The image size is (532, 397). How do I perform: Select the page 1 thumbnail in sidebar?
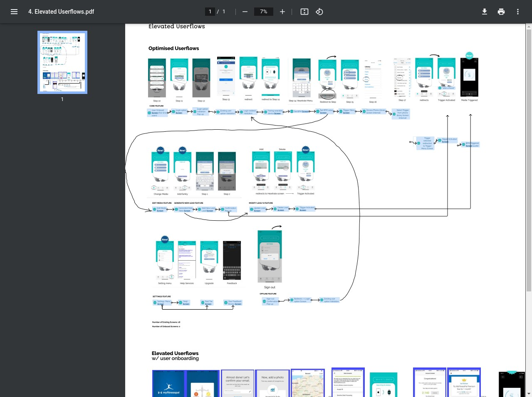[x=62, y=62]
